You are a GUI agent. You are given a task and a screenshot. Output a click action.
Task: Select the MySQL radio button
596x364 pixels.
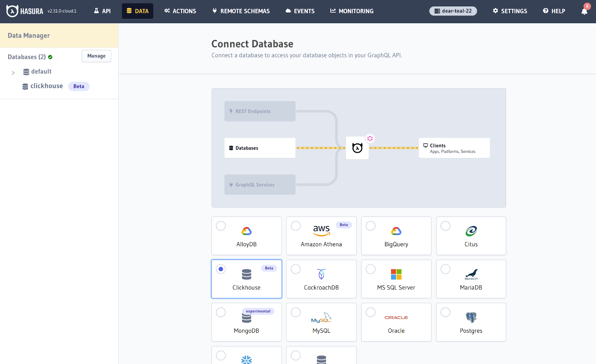(296, 312)
